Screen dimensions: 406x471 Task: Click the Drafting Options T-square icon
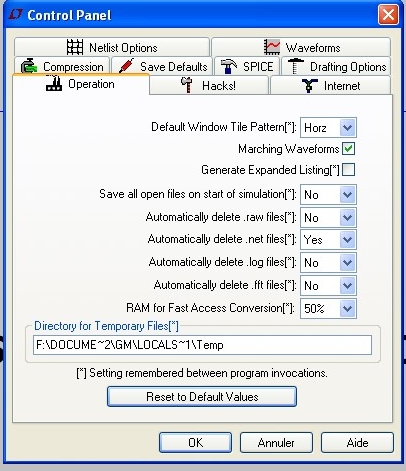tap(296, 66)
